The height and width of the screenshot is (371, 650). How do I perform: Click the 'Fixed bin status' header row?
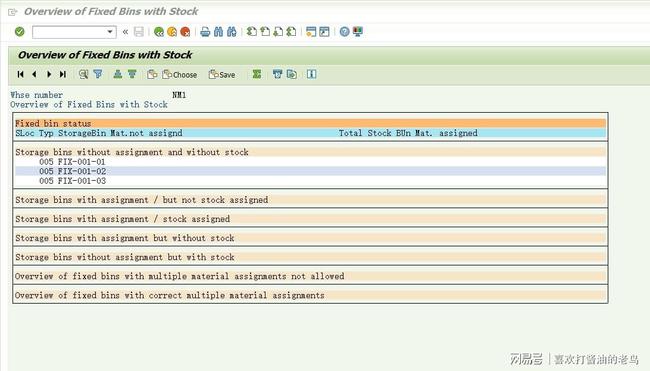tap(310, 123)
